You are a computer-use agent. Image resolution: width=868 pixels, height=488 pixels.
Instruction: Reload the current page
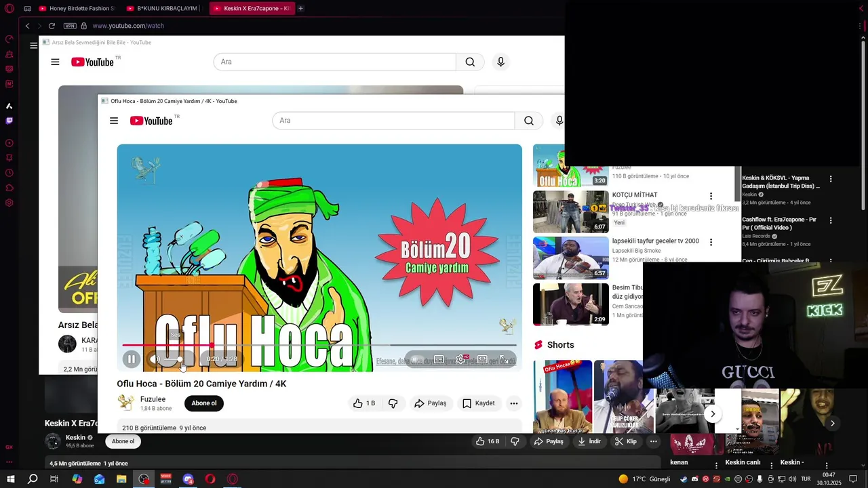point(52,26)
